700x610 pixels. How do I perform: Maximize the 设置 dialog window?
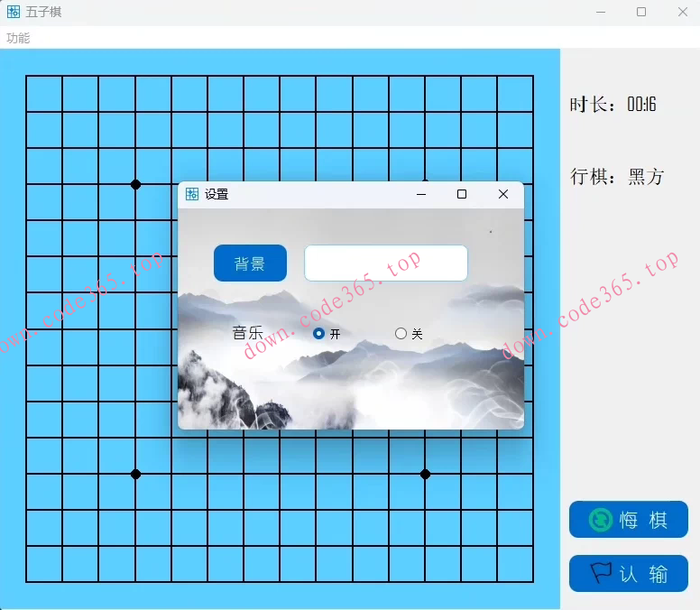[x=462, y=194]
